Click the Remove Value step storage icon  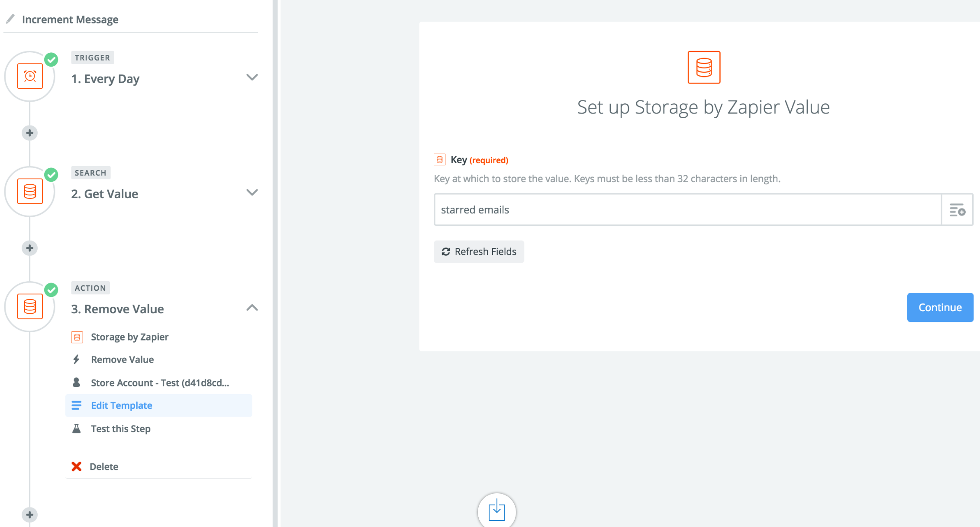30,306
